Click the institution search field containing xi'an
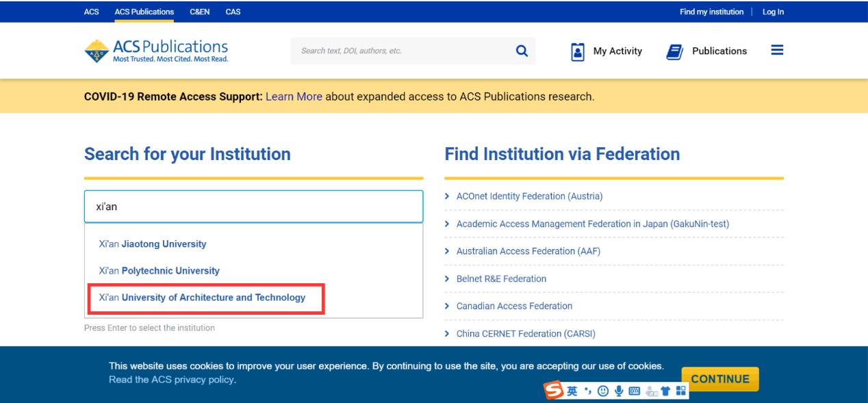The width and height of the screenshot is (868, 403). pos(253,207)
